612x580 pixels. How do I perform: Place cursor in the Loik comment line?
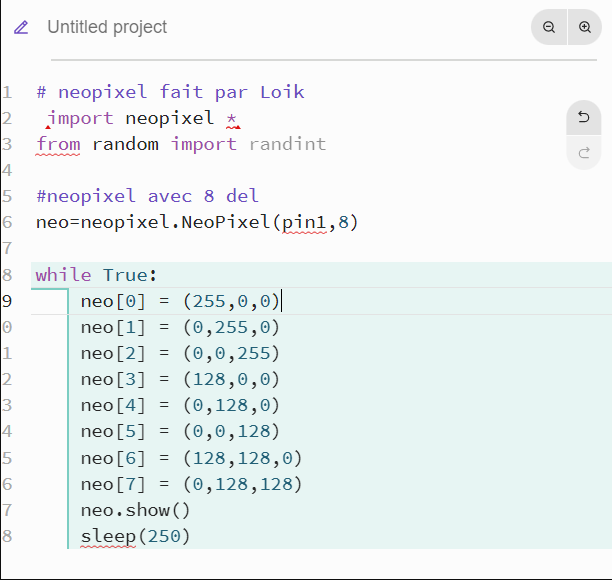coord(170,92)
